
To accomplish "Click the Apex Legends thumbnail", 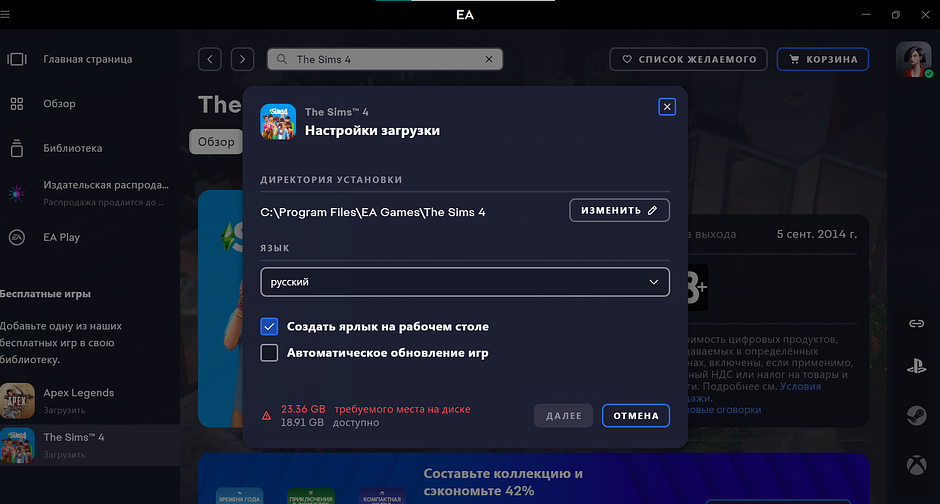I will (17, 400).
